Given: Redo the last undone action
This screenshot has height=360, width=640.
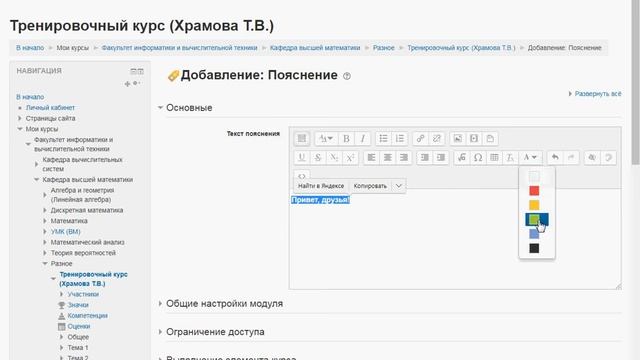Looking at the screenshot, I should click(571, 158).
